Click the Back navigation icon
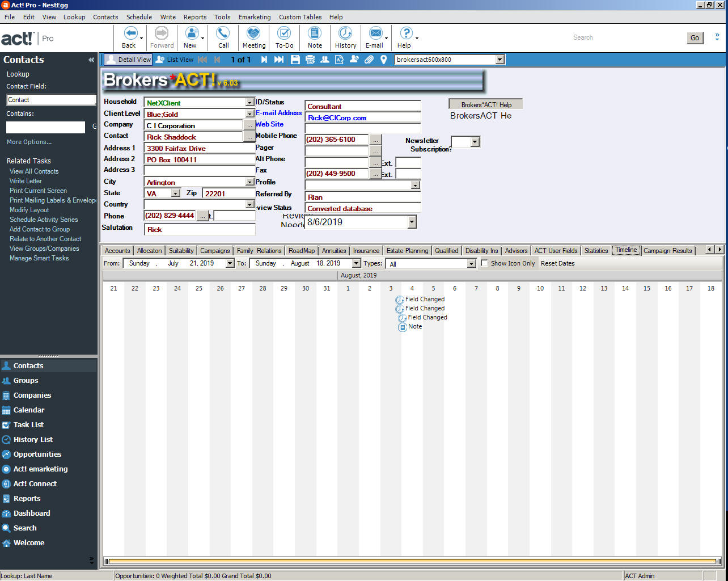This screenshot has width=728, height=581. 130,33
